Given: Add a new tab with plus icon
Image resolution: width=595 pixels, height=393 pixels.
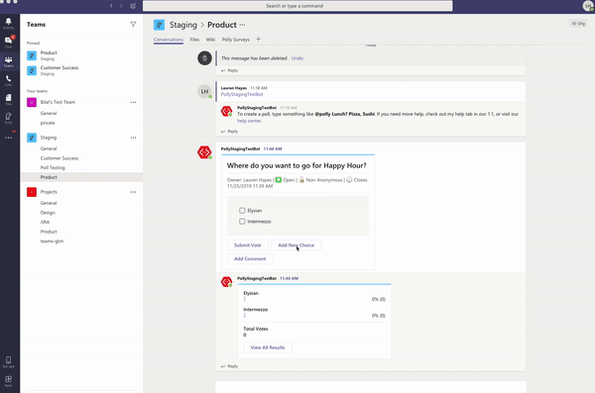Looking at the screenshot, I should pyautogui.click(x=258, y=39).
